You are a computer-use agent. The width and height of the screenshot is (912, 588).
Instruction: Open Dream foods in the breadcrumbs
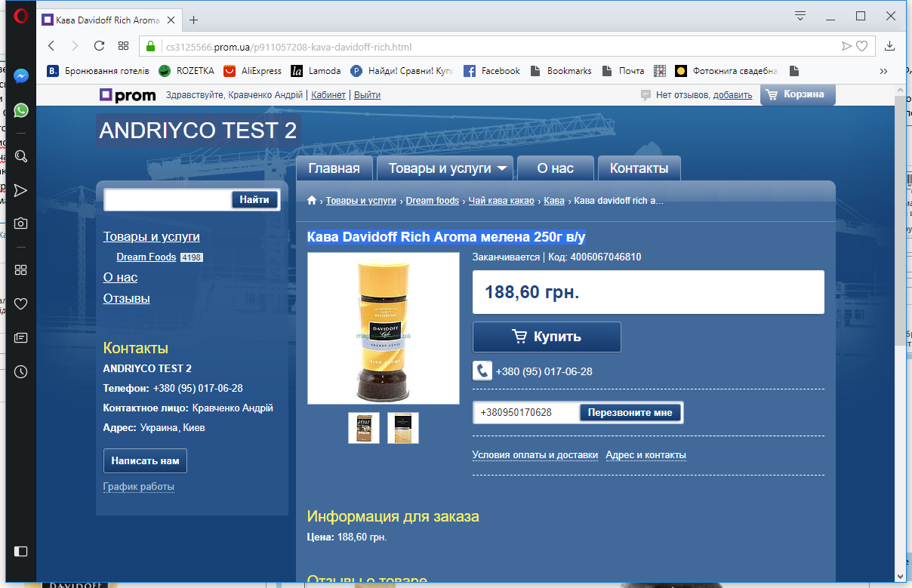[x=433, y=201]
